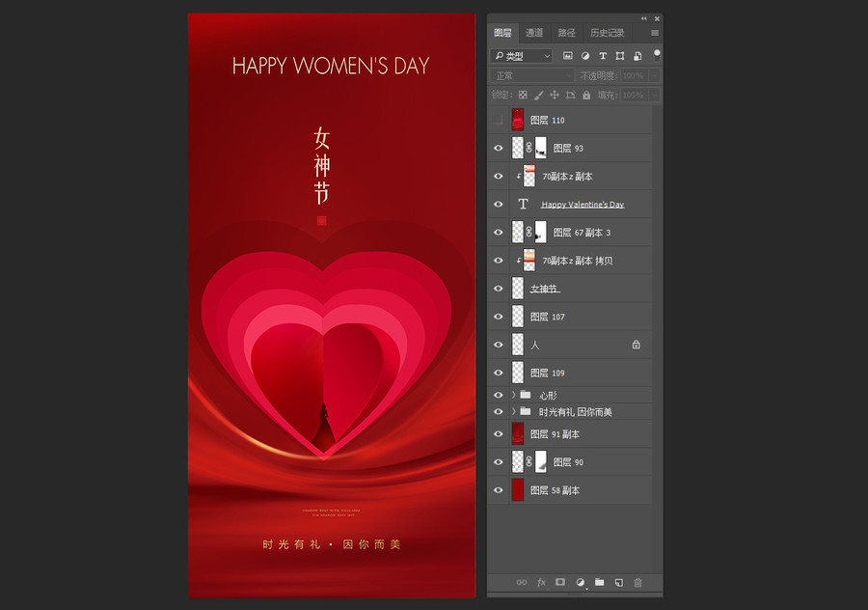Select the 图层 tab
868x610 pixels.
click(502, 33)
